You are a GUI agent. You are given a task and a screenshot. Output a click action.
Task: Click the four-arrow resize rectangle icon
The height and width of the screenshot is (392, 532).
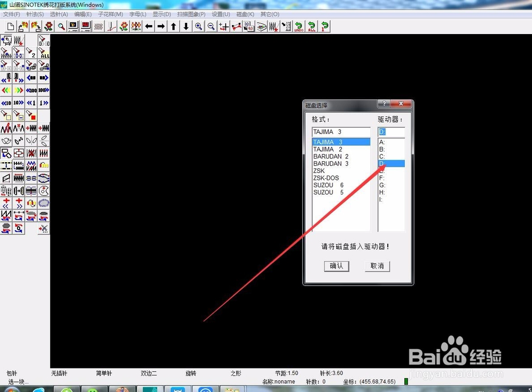[19, 153]
